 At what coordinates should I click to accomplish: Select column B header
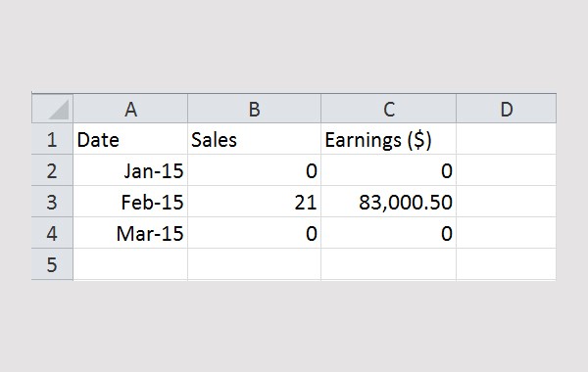254,109
